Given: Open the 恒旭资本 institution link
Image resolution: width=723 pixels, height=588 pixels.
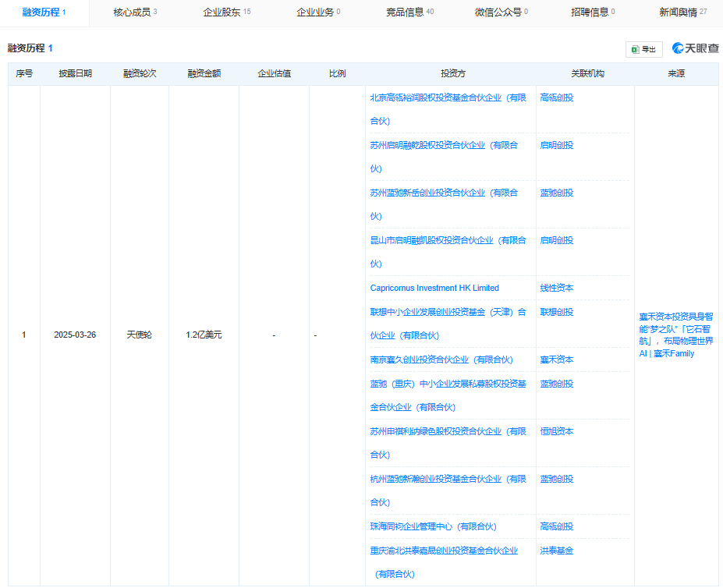Looking at the screenshot, I should [557, 431].
